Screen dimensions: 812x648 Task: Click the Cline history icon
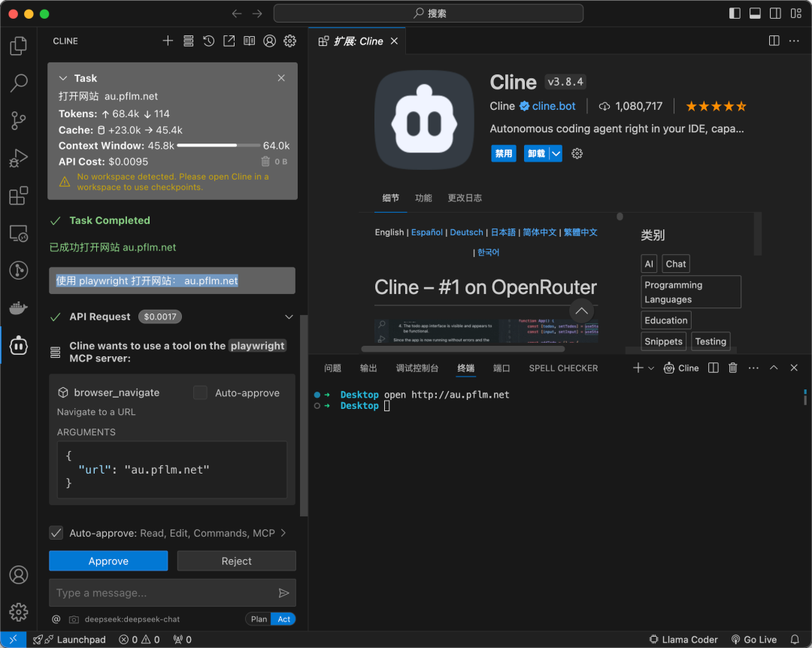coord(209,41)
